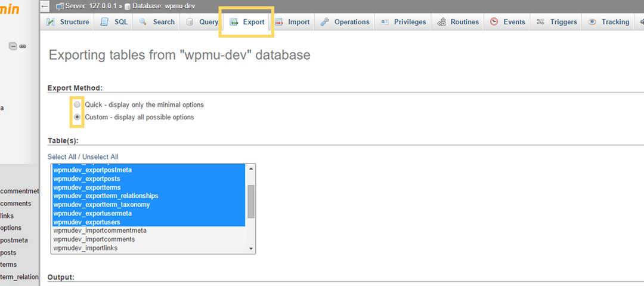Select wpmudev_importcomments in table list
The width and height of the screenshot is (644, 286).
point(149,239)
